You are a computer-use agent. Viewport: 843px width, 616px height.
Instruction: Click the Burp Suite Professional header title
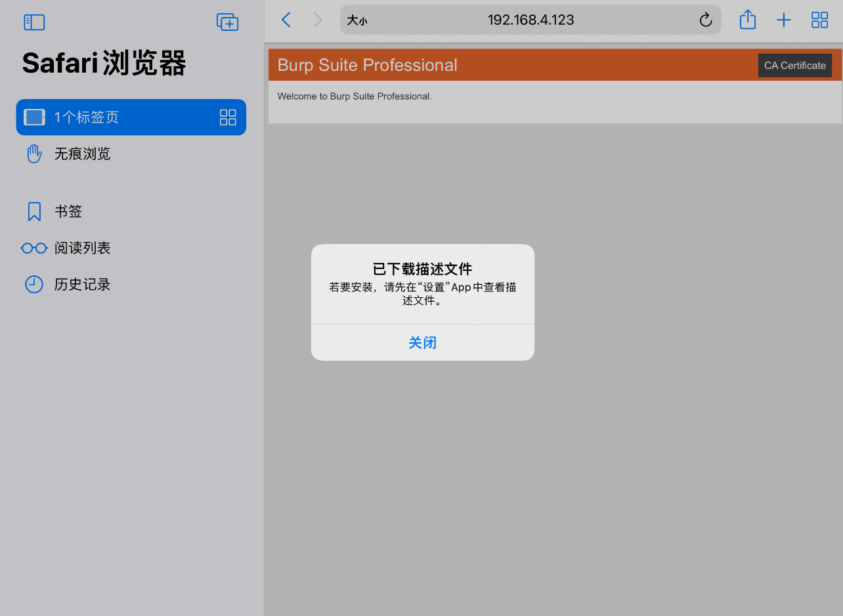pos(368,65)
